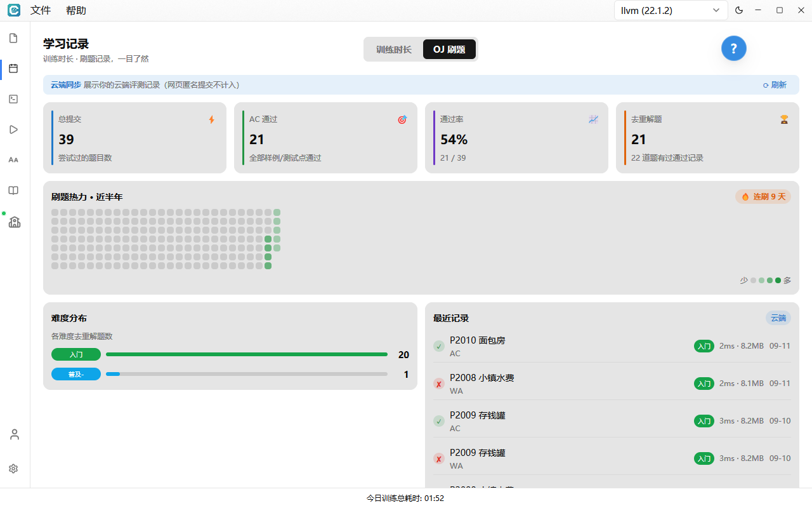The image size is (812, 508).
Task: Click the 云端 badge in 最近记录
Action: tap(778, 317)
